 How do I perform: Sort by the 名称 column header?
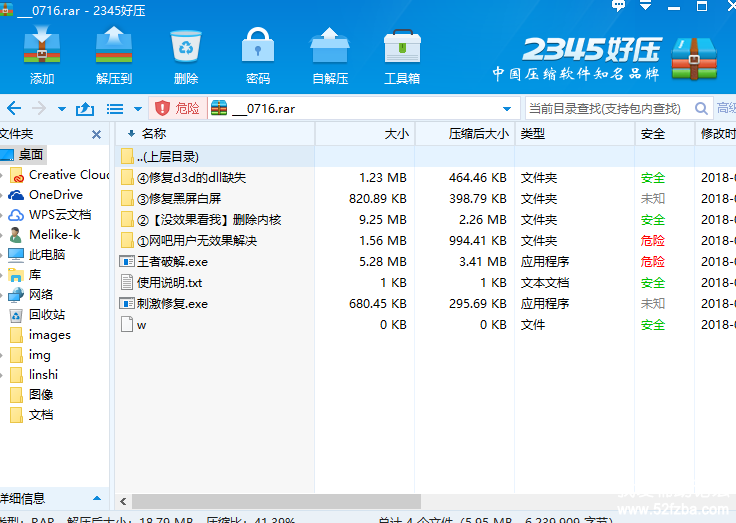click(215, 134)
